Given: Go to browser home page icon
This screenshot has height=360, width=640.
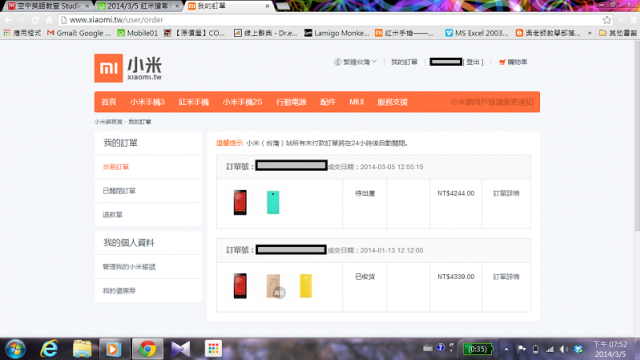Looking at the screenshot, I should [x=49, y=20].
